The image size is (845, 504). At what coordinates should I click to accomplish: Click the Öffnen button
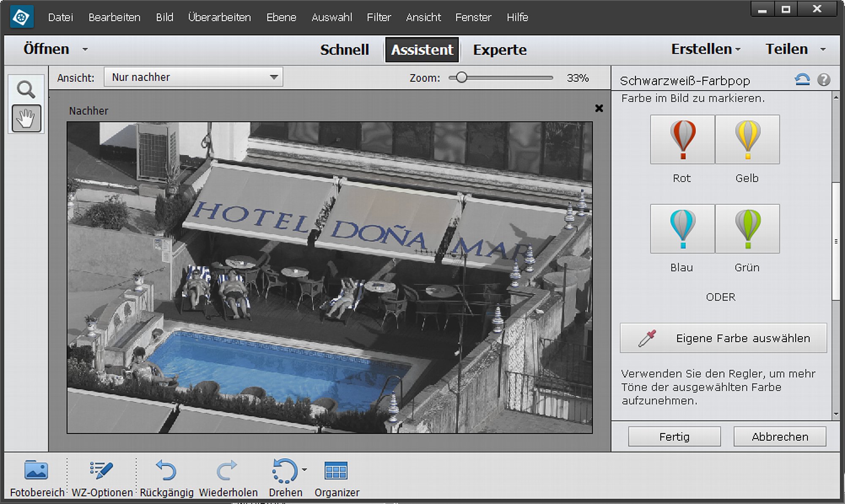(x=46, y=49)
